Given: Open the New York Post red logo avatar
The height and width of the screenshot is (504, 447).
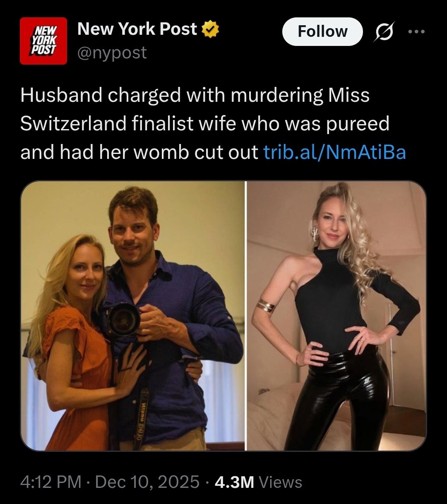Looking at the screenshot, I should pyautogui.click(x=43, y=41).
